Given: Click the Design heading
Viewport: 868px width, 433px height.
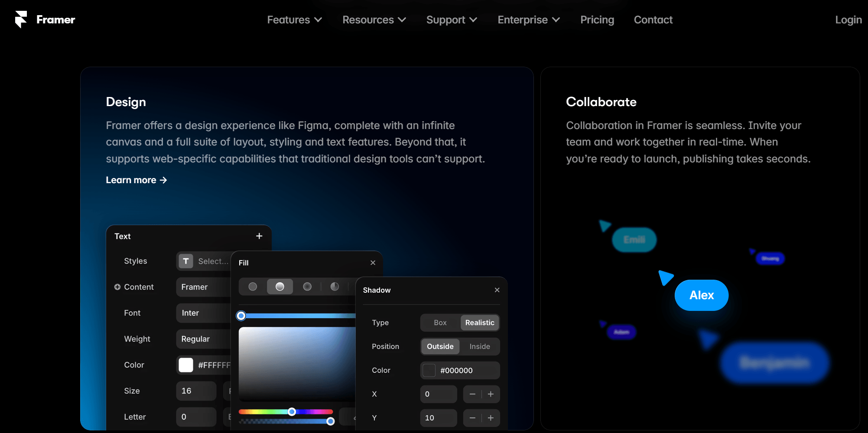Looking at the screenshot, I should [126, 102].
